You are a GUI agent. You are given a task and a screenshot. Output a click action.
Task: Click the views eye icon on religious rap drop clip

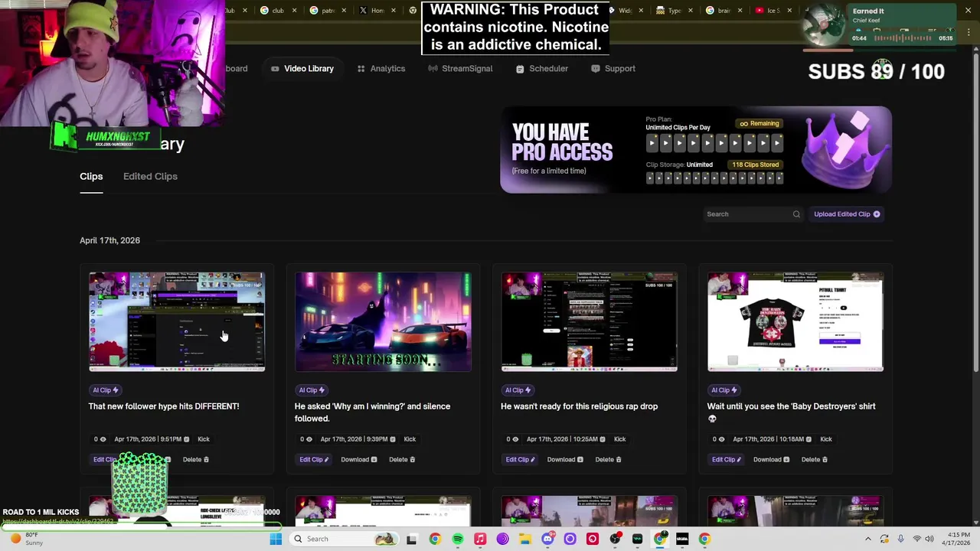click(514, 439)
